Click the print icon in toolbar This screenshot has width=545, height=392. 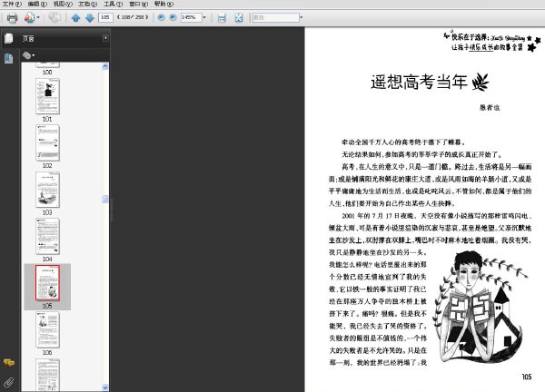point(12,18)
